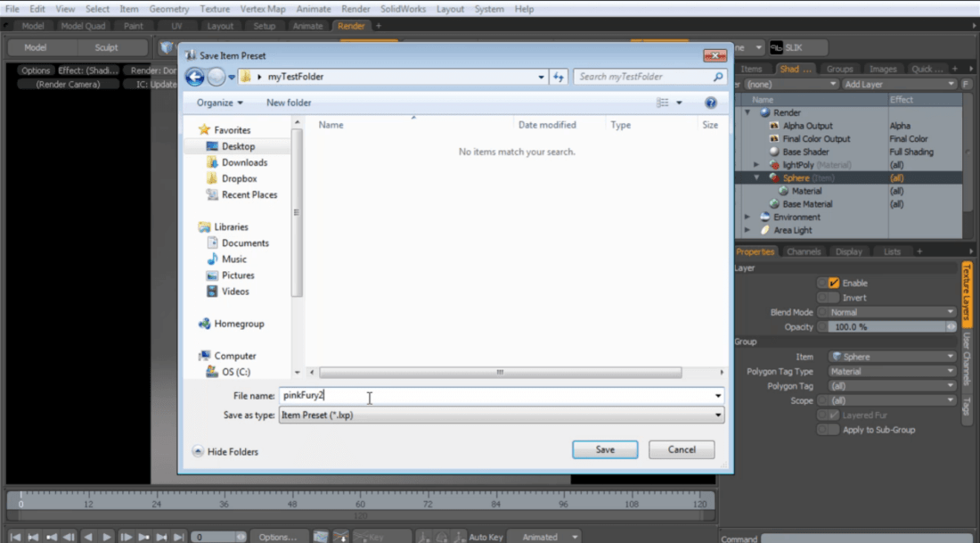The width and height of the screenshot is (980, 543).
Task: Open the Render menu
Action: coord(355,8)
